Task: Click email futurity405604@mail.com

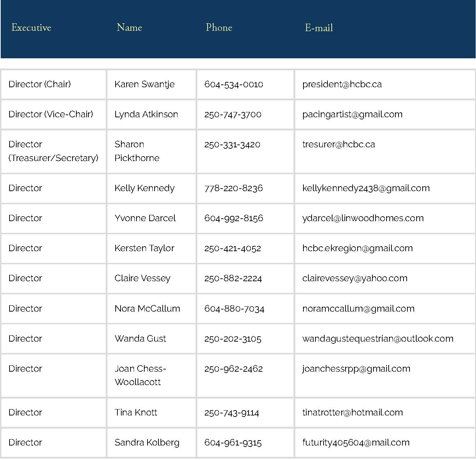Action: click(356, 442)
